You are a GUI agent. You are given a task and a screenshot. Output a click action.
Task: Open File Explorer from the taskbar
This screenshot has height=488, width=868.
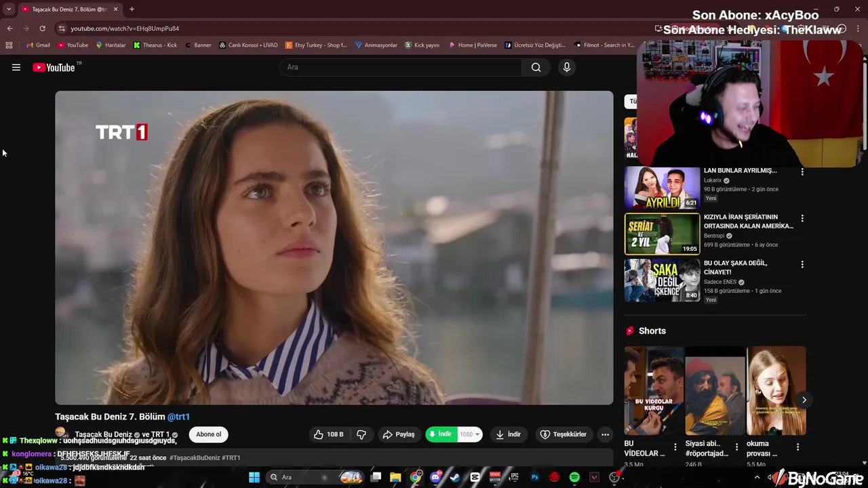[x=395, y=477]
